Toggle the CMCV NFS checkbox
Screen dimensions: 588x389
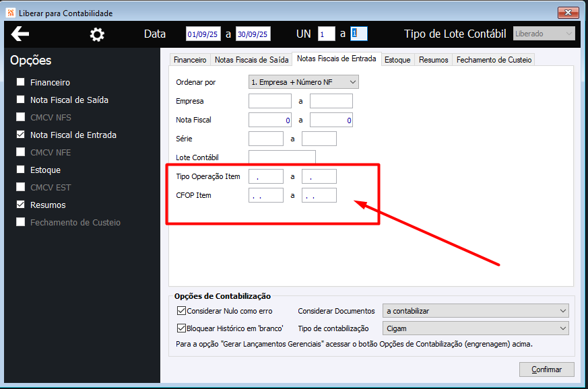click(x=21, y=117)
